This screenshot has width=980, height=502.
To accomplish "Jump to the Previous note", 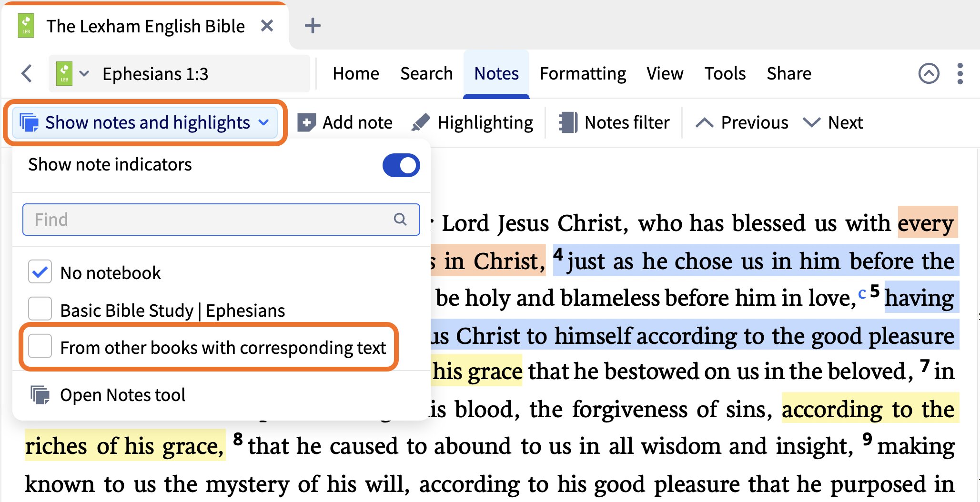I will point(742,122).
